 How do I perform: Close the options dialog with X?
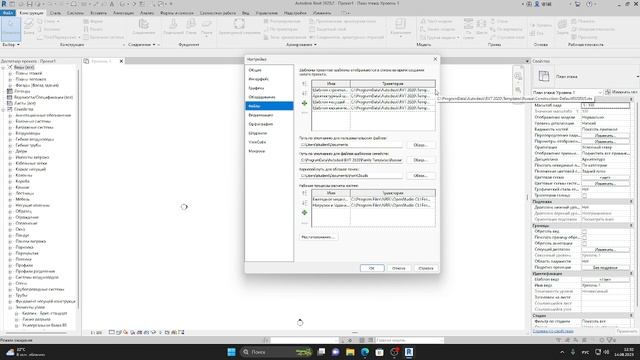(435, 59)
